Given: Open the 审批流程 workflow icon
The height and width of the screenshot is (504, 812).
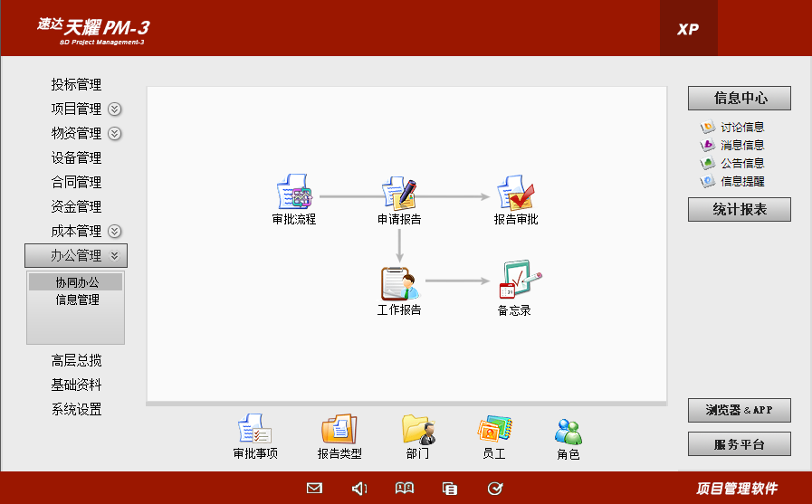Looking at the screenshot, I should (x=294, y=194).
